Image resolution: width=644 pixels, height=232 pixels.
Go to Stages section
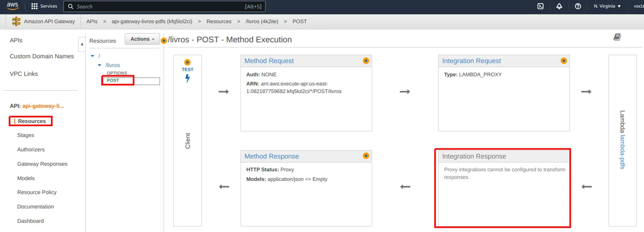coord(26,135)
